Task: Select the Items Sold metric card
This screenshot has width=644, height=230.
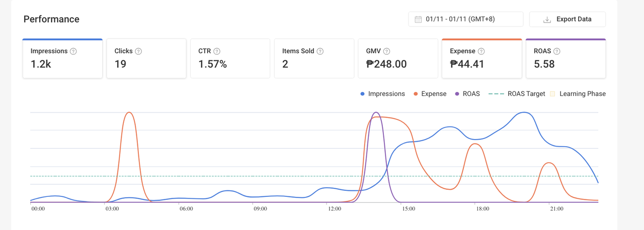Action: (x=314, y=58)
